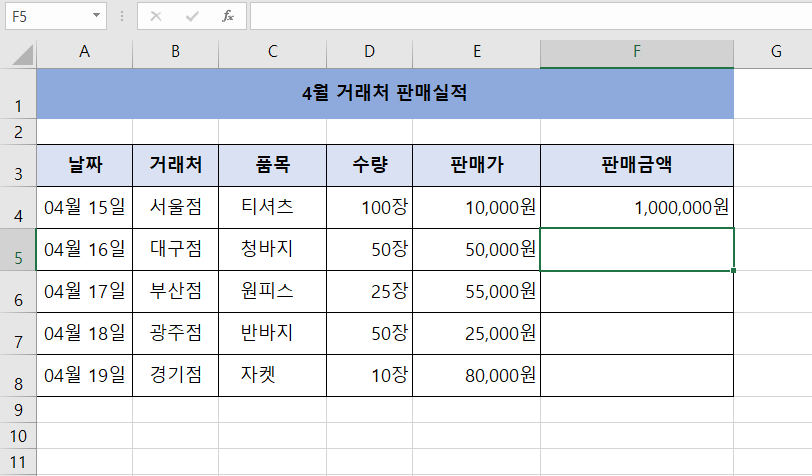The width and height of the screenshot is (812, 476).
Task: Select row 10 header
Action: [x=18, y=436]
